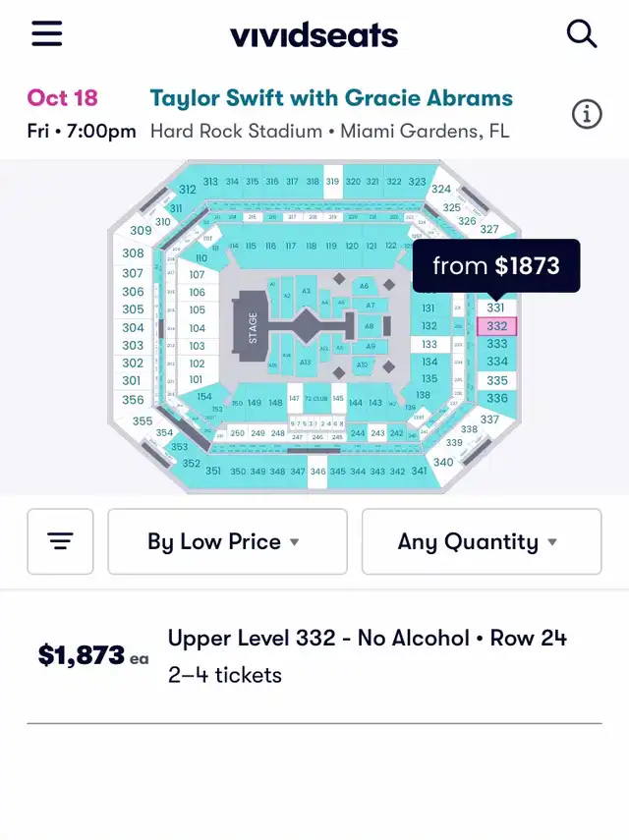Go to Vivid Seats home logo

tap(314, 35)
